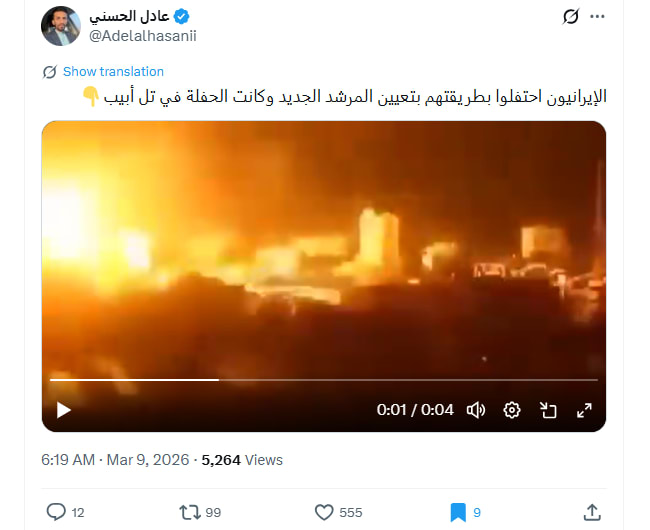650x530 pixels.
Task: Toggle picture-in-picture mode on the video
Action: pyautogui.click(x=548, y=410)
